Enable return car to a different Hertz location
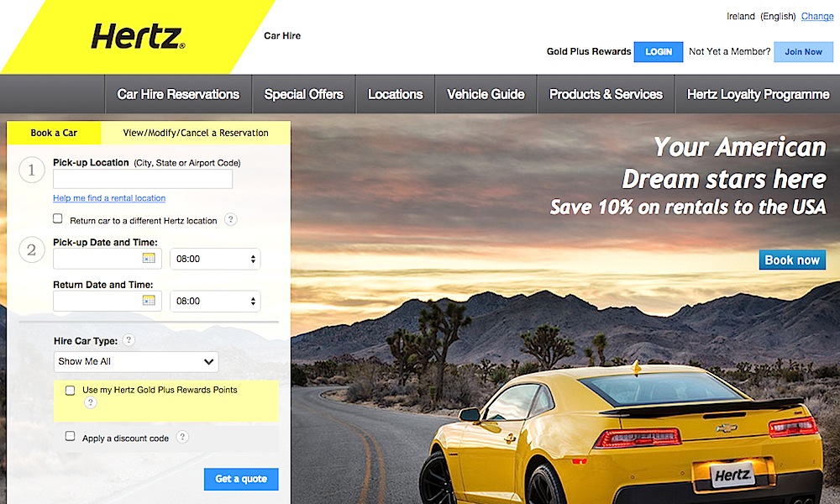This screenshot has height=504, width=840. point(58,218)
